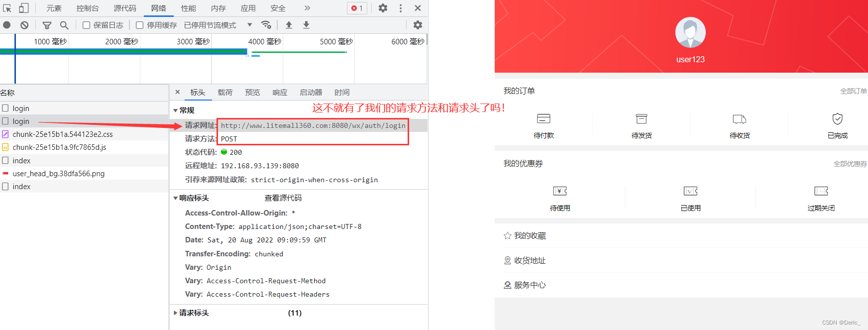Enable the 保留日志 checkbox

pyautogui.click(x=87, y=25)
